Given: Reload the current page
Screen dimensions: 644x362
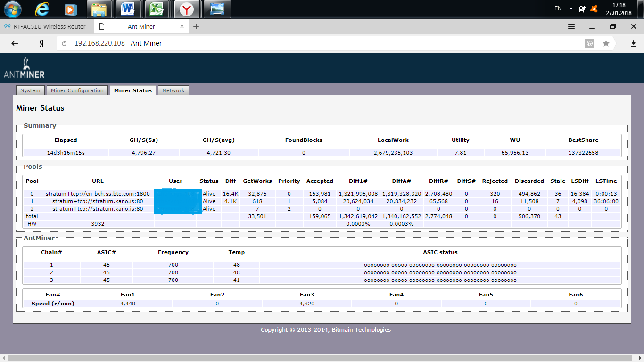Looking at the screenshot, I should click(65, 43).
